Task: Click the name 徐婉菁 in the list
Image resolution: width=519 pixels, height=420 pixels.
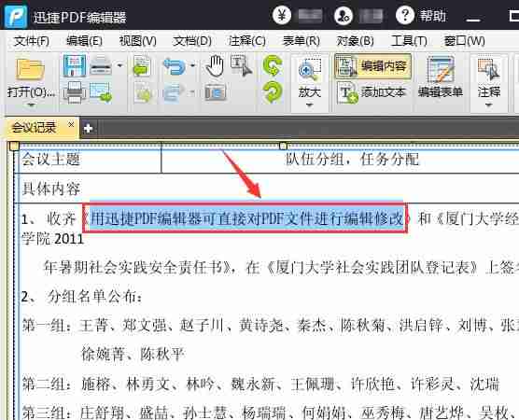Action: pyautogui.click(x=103, y=354)
